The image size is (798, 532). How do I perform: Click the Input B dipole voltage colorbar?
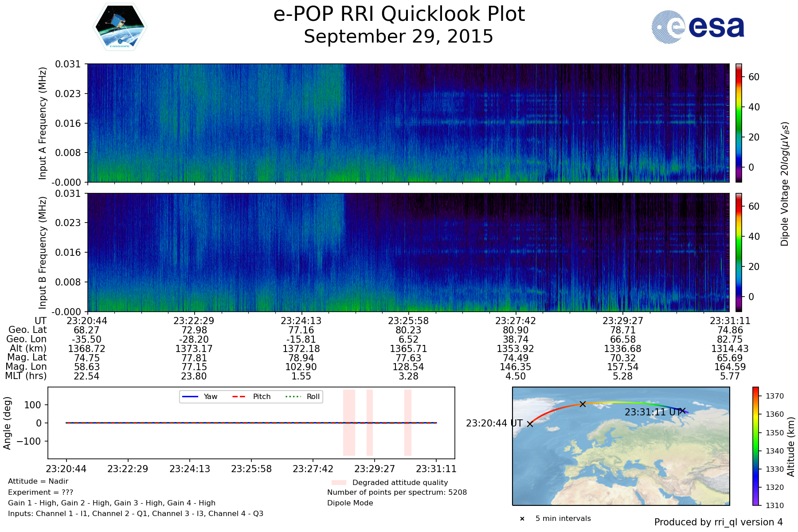pos(739,252)
